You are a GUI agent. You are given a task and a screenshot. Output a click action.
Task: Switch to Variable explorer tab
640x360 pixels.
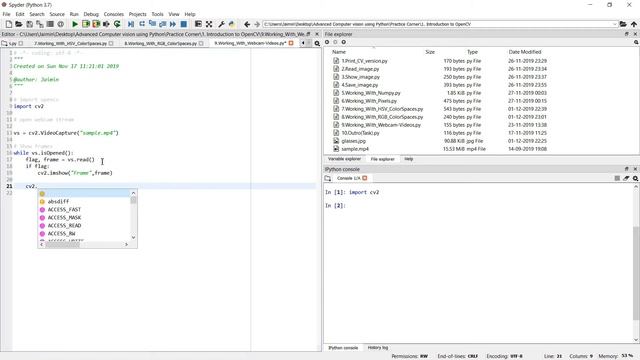[x=344, y=159]
